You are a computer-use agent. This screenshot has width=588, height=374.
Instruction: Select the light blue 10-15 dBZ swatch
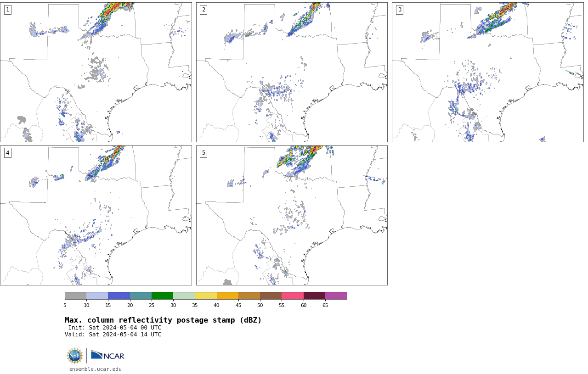click(x=97, y=296)
